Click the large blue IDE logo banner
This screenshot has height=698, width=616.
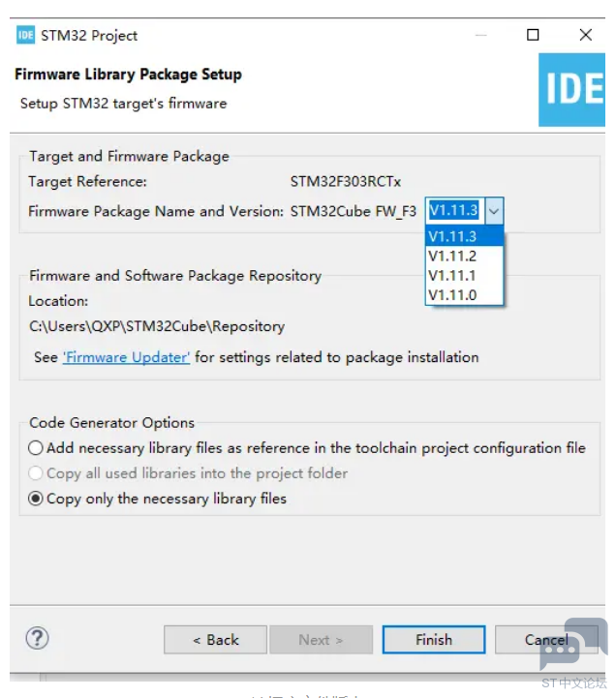click(x=571, y=90)
